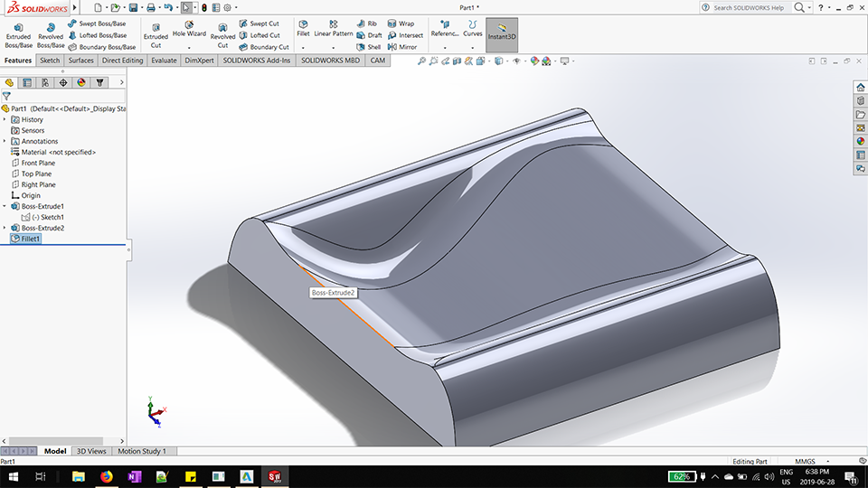Click the Zoom to Fit icon
868x488 pixels.
tap(421, 61)
